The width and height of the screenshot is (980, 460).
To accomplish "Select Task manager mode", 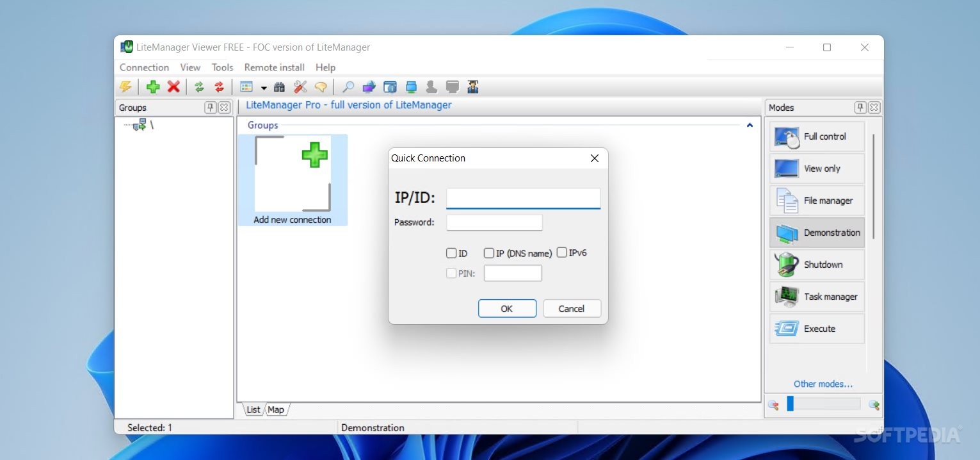I will tap(817, 297).
